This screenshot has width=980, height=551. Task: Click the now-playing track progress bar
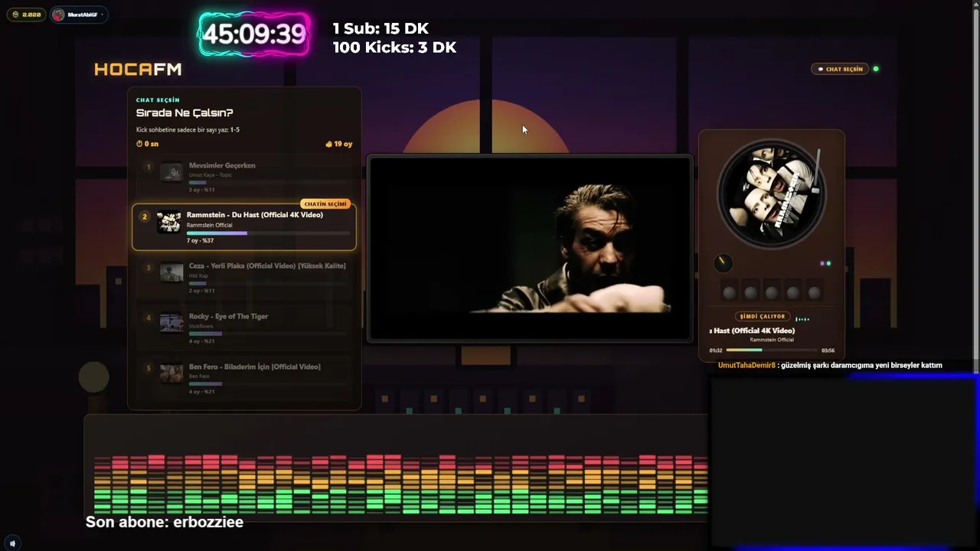(x=772, y=350)
